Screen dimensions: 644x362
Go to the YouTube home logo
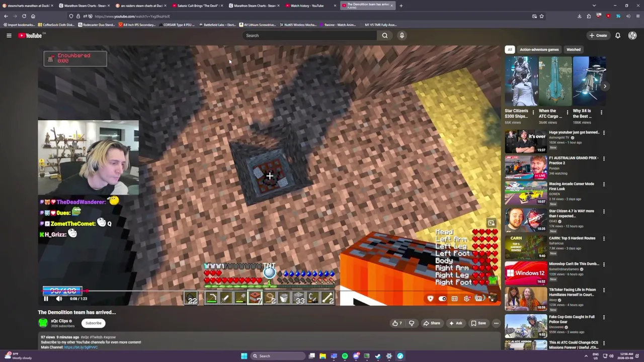pos(31,35)
